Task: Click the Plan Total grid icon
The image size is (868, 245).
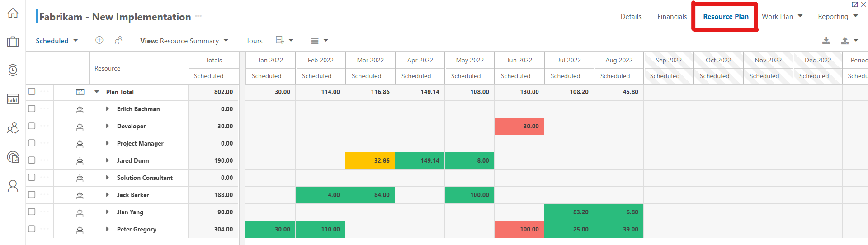Action: (80, 92)
